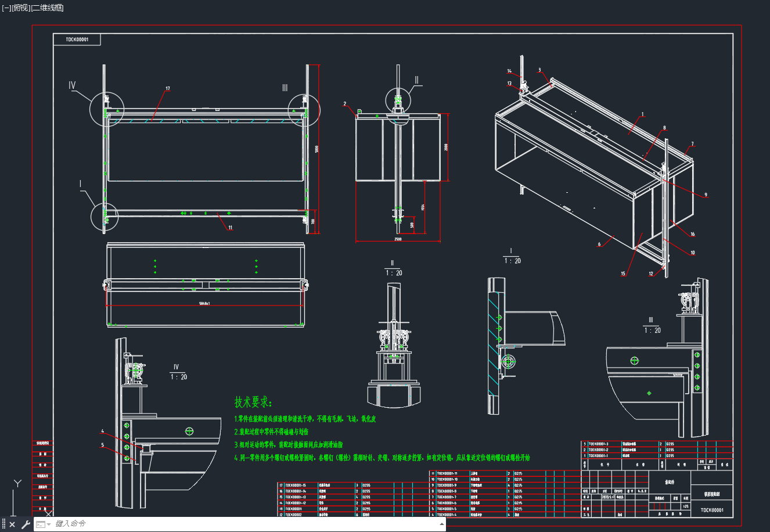Select balloon number 3 in isometric view
Image resolution: width=770 pixels, height=532 pixels.
pos(539,70)
